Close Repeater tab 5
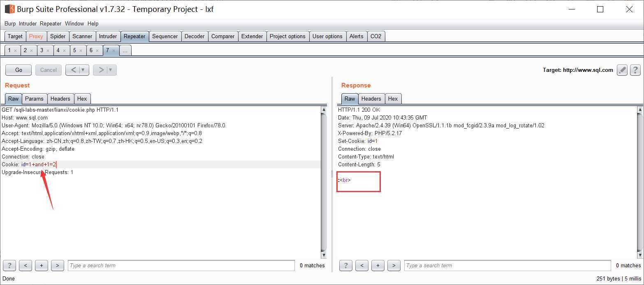644x285 pixels. point(81,51)
